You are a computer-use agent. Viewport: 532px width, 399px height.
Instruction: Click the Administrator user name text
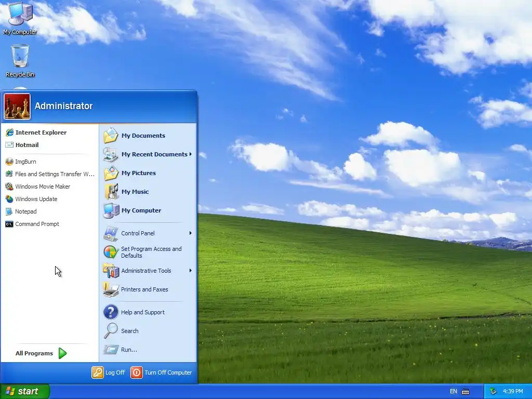click(63, 106)
